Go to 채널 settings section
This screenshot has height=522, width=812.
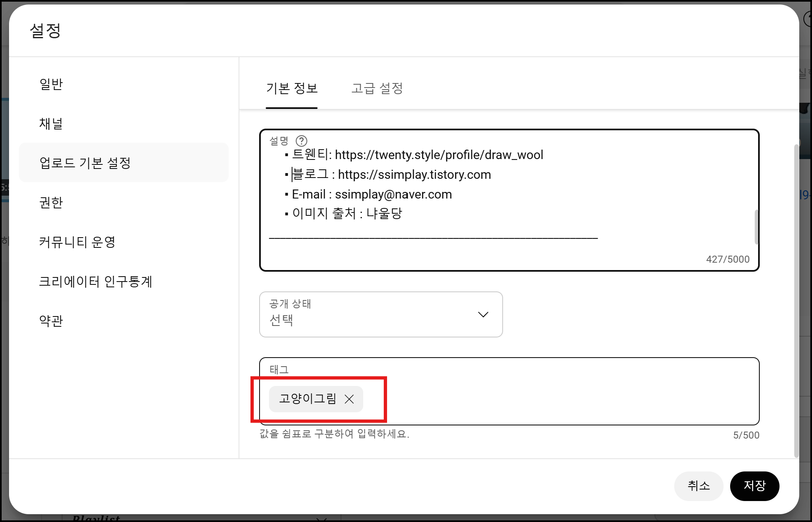51,123
